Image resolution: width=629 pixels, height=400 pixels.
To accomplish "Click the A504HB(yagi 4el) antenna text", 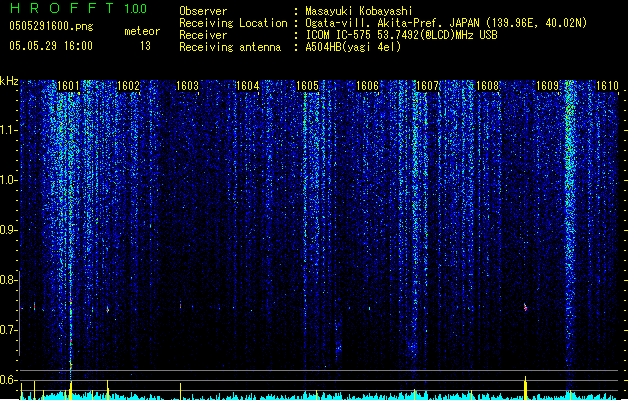I will tap(353, 47).
